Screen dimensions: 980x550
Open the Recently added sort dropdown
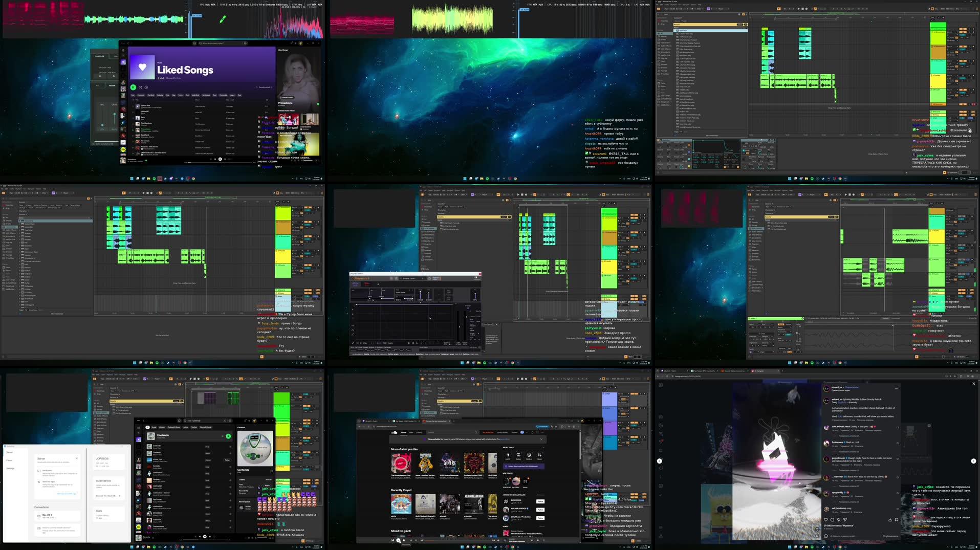pos(265,87)
